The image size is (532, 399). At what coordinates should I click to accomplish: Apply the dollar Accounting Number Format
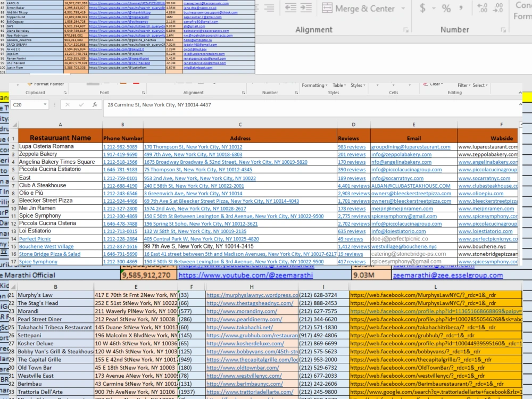click(x=423, y=8)
